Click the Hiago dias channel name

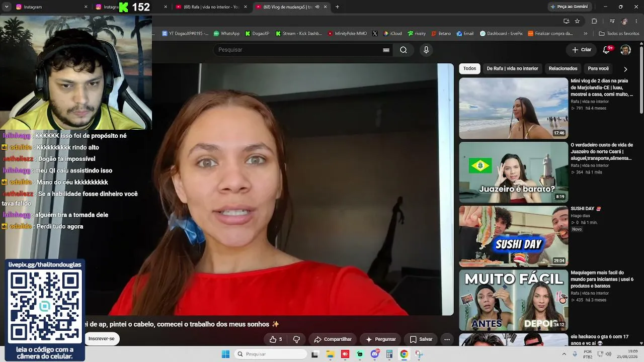click(580, 216)
